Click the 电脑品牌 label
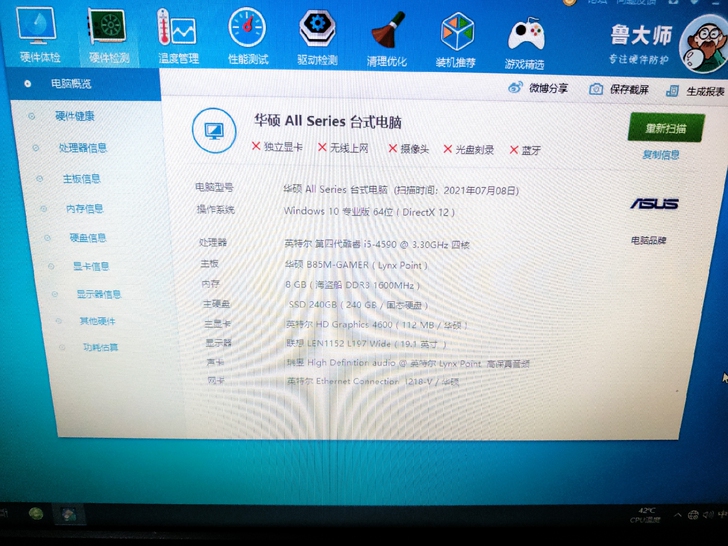 (x=649, y=240)
